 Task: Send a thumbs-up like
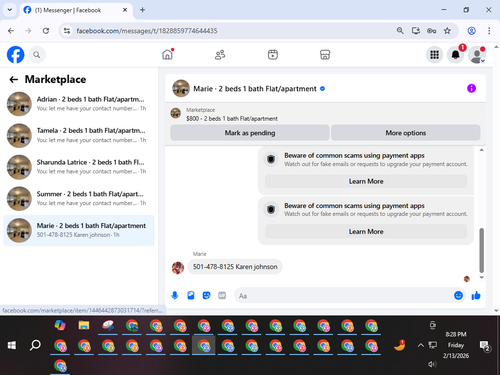pyautogui.click(x=476, y=295)
